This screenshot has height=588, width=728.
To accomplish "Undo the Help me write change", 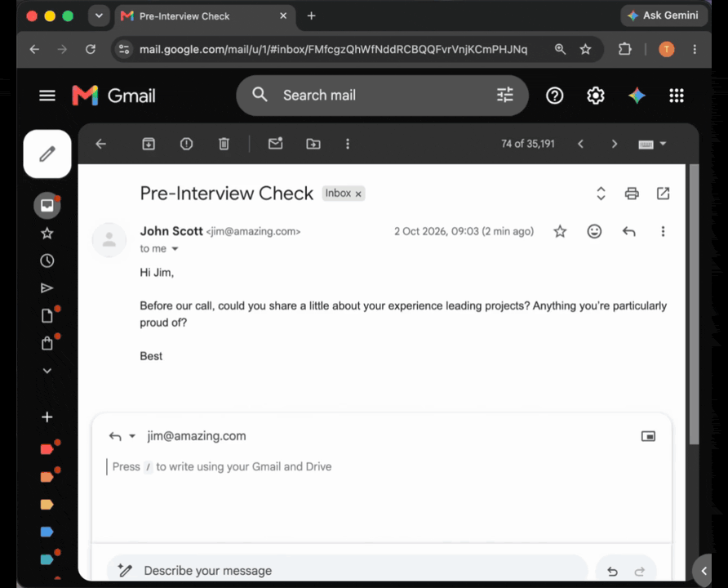I will pos(612,572).
